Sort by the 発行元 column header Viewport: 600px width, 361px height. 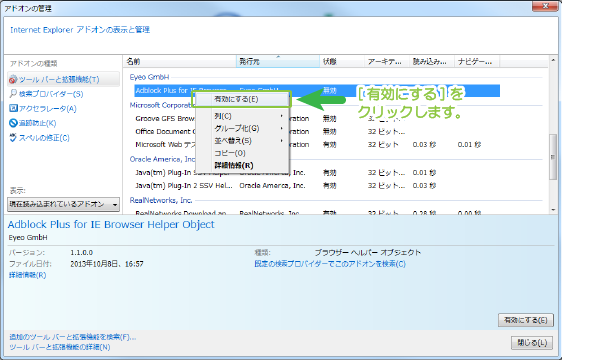(x=278, y=62)
